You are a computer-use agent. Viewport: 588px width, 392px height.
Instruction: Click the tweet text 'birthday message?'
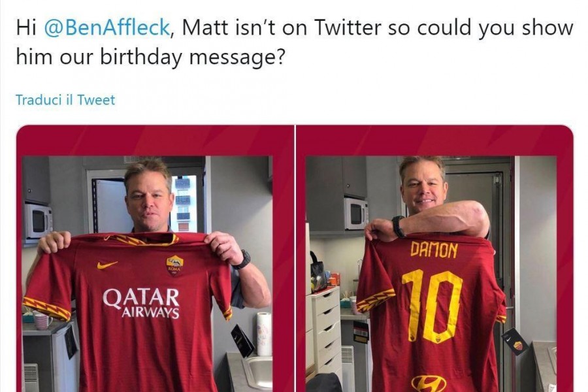pos(192,57)
